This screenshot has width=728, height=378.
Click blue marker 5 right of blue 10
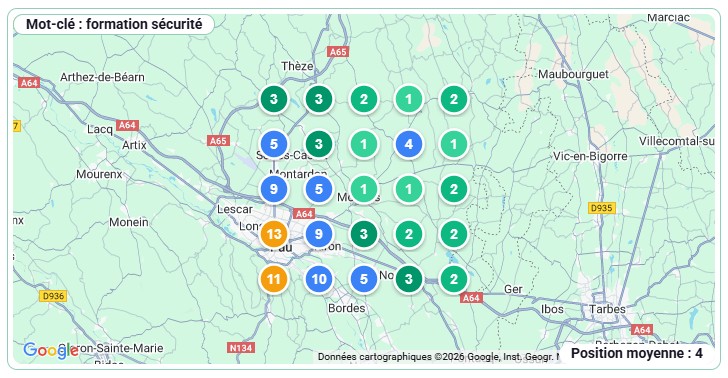pyautogui.click(x=364, y=279)
